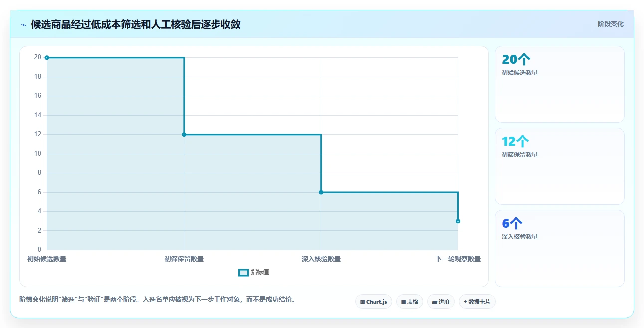Click the data point at value 20
Image resolution: width=644 pixels, height=328 pixels.
47,58
